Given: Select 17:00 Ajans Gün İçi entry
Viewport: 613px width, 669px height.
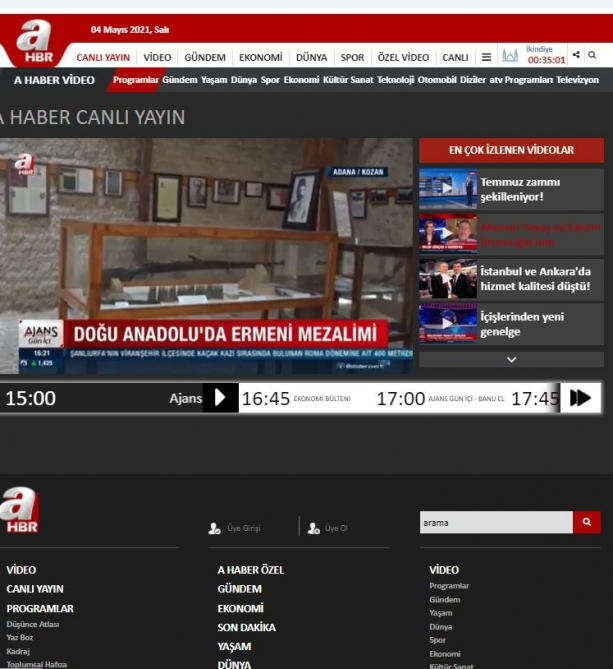Looking at the screenshot, I should point(440,398).
